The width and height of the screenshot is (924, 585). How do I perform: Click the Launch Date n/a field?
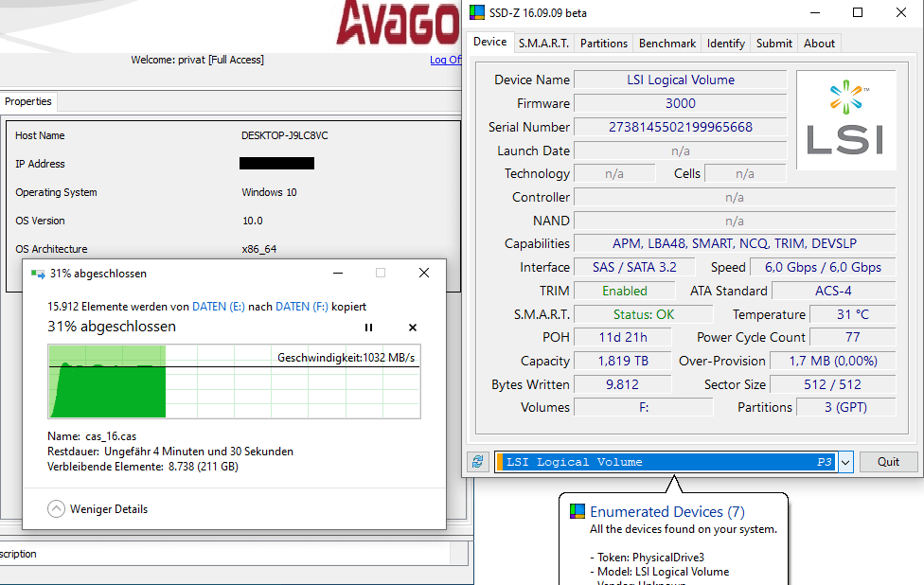[x=681, y=151]
